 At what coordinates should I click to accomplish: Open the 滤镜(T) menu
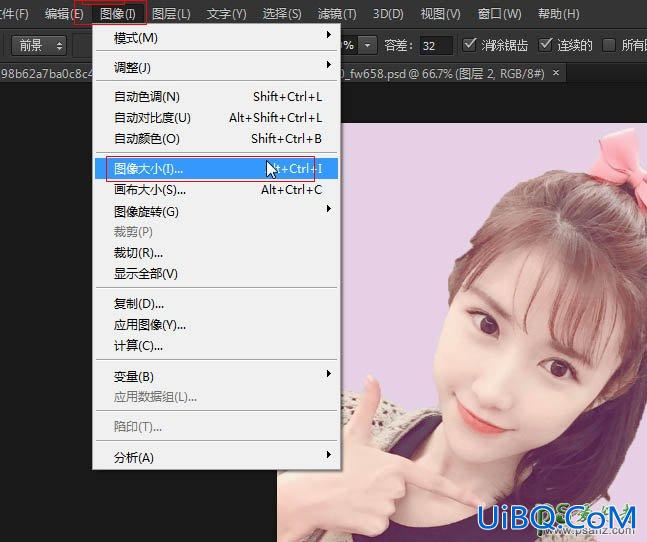(x=337, y=14)
